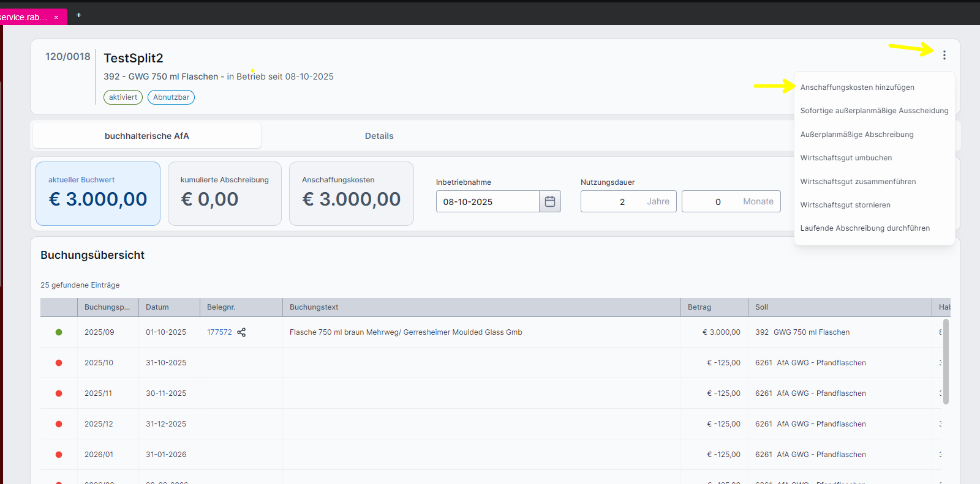Select Außerplanmäßige Abschreibung option
Image resolution: width=980 pixels, height=484 pixels.
[x=856, y=135]
